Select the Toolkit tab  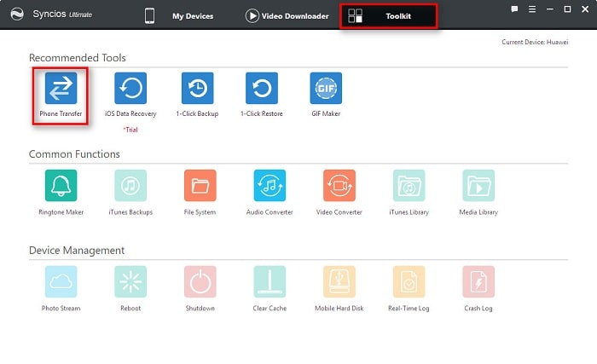click(388, 16)
